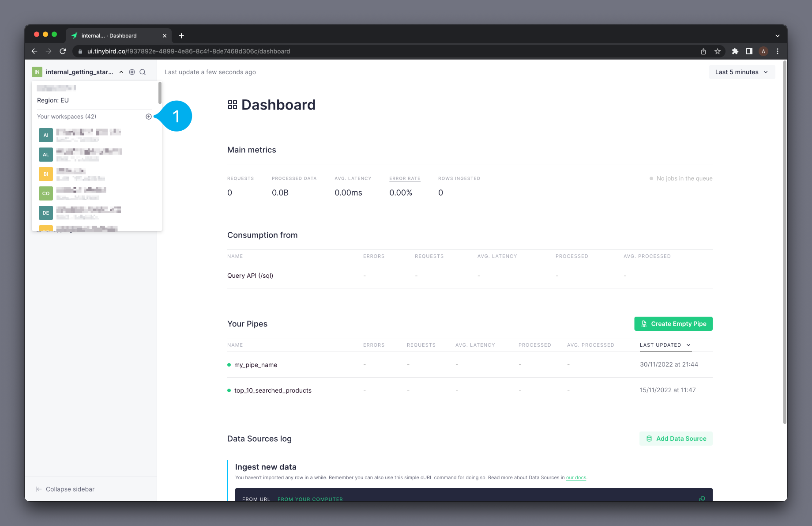The width and height of the screenshot is (812, 526).
Task: Click the Last update a few seconds ago text
Action: point(210,72)
